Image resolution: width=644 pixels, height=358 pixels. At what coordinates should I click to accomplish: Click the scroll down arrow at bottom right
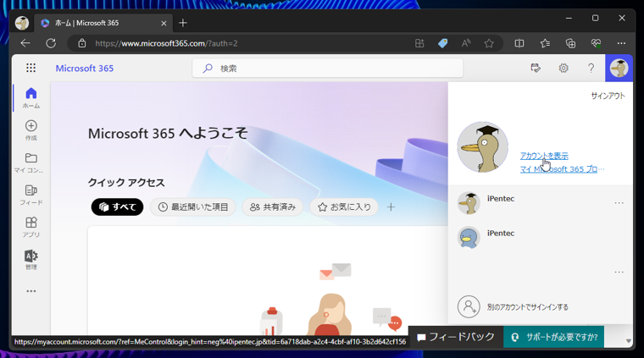click(x=628, y=341)
